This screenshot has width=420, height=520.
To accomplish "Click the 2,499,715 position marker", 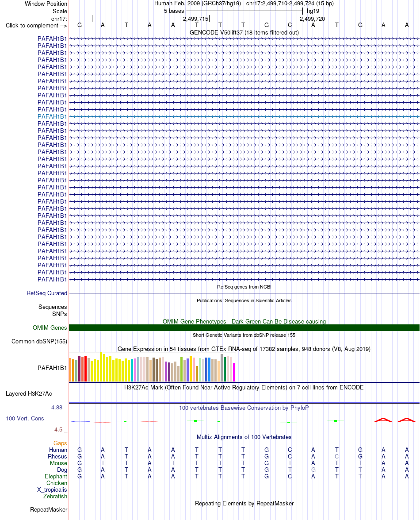I will tap(196, 19).
